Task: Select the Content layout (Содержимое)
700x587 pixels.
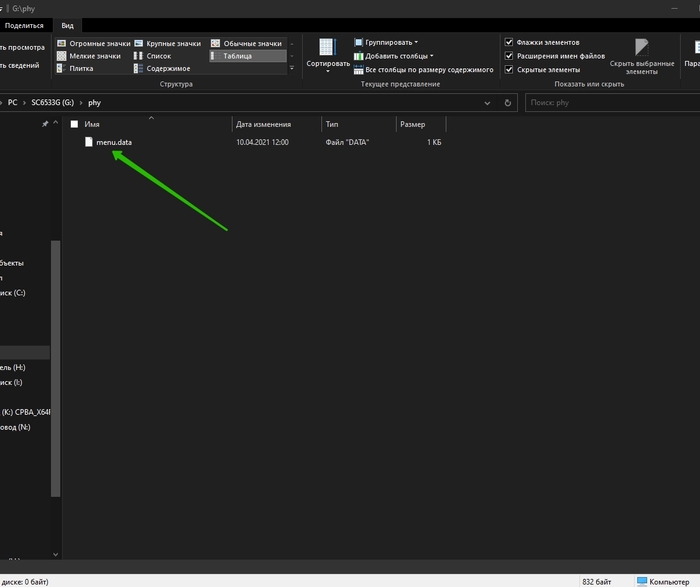Action: [162, 68]
